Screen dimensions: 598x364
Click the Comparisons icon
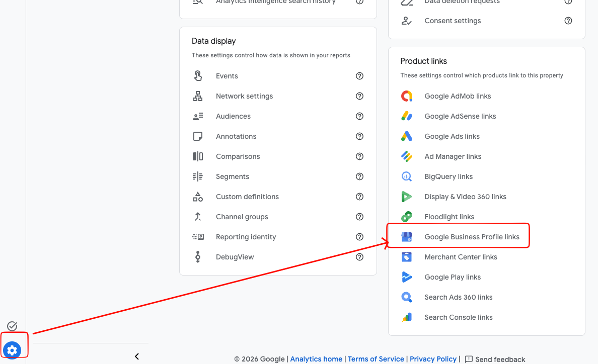197,156
